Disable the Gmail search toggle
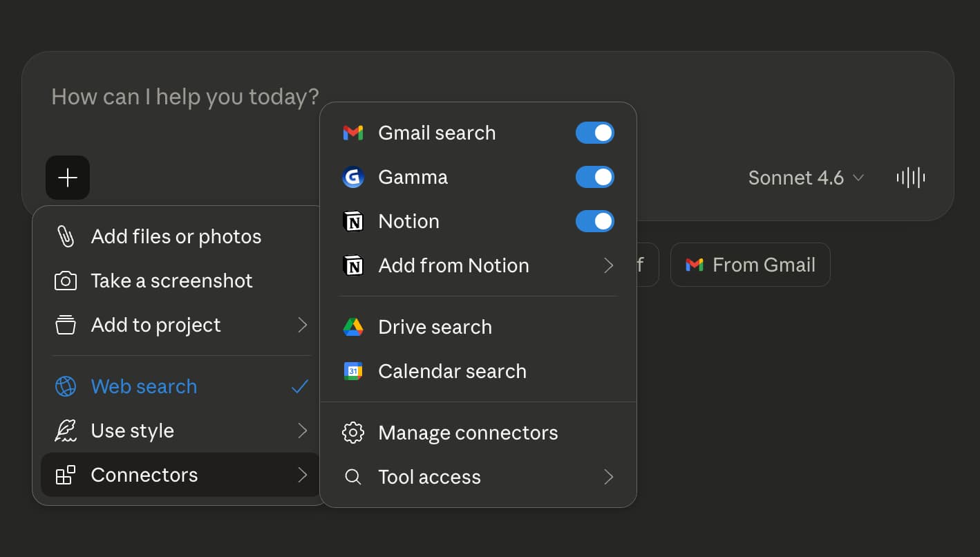 pyautogui.click(x=594, y=133)
